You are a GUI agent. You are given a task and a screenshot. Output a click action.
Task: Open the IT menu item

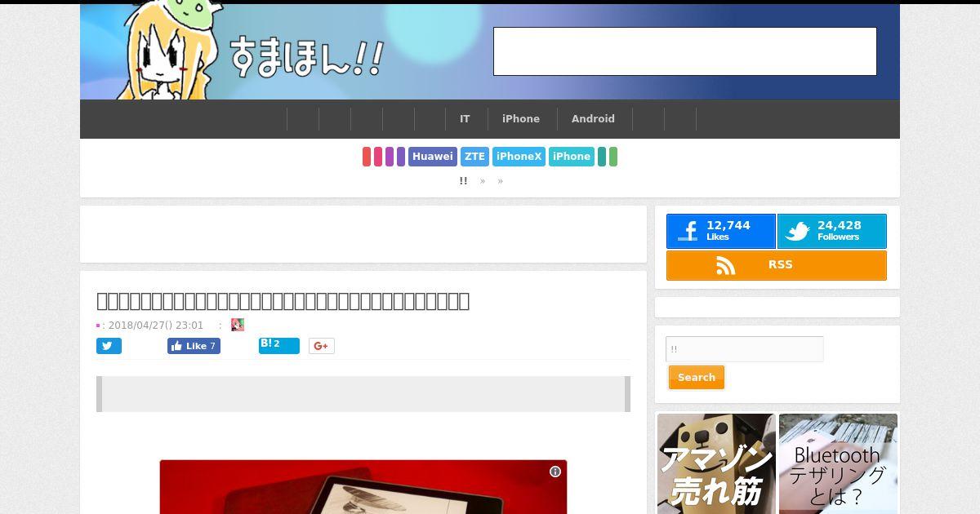tap(465, 119)
